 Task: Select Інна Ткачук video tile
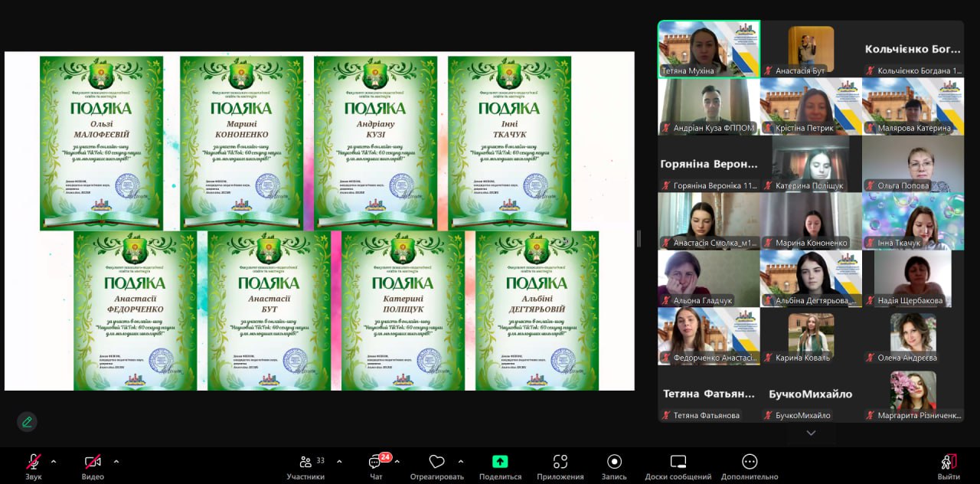click(913, 221)
